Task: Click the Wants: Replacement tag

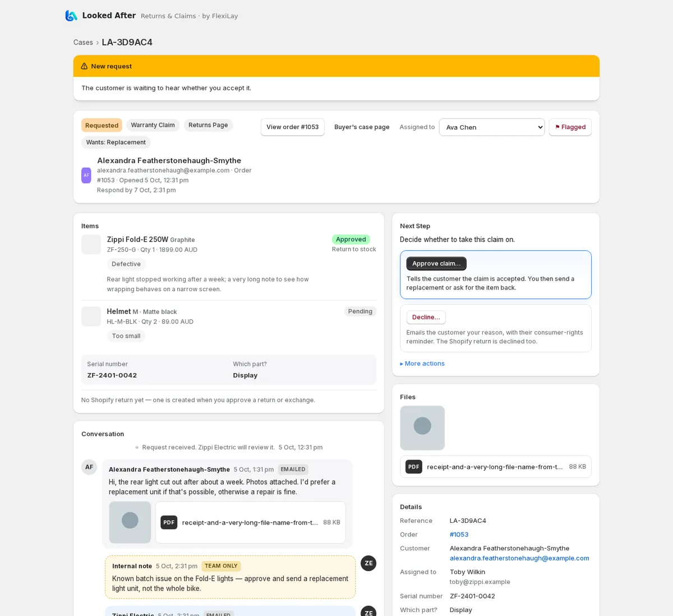Action: click(116, 142)
